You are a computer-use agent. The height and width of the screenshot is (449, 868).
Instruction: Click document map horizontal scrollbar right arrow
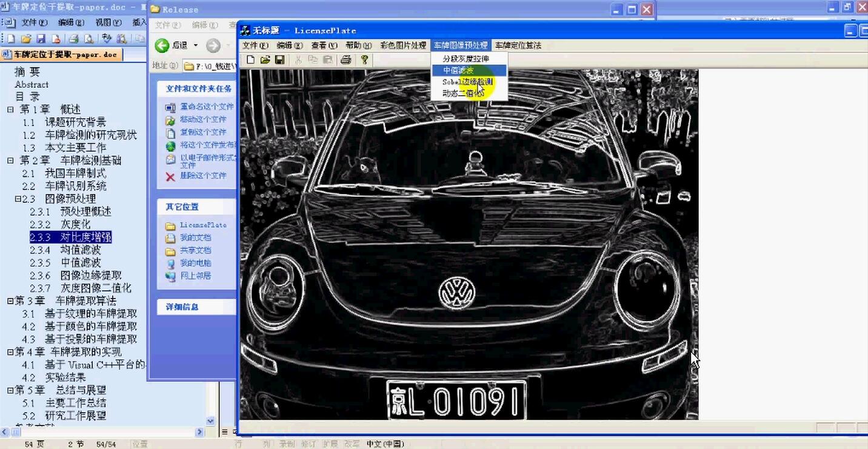click(x=199, y=432)
